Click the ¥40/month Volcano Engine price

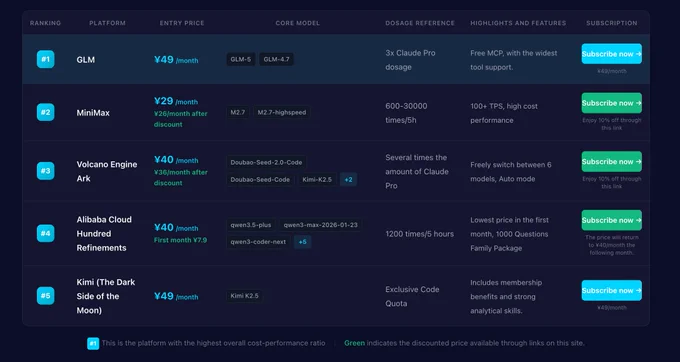(x=176, y=160)
